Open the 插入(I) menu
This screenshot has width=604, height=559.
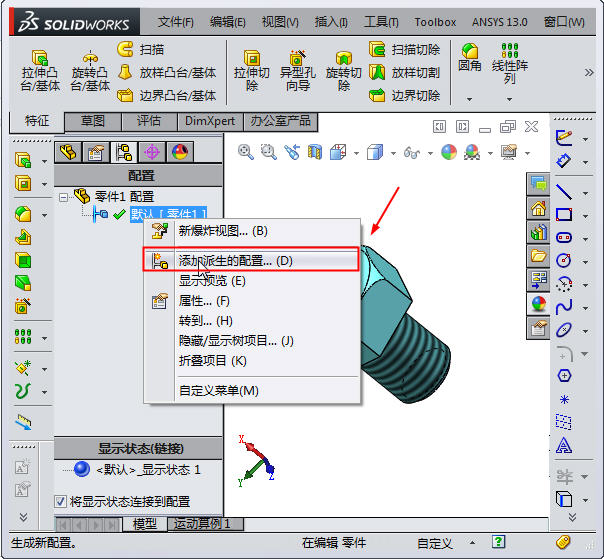click(331, 21)
